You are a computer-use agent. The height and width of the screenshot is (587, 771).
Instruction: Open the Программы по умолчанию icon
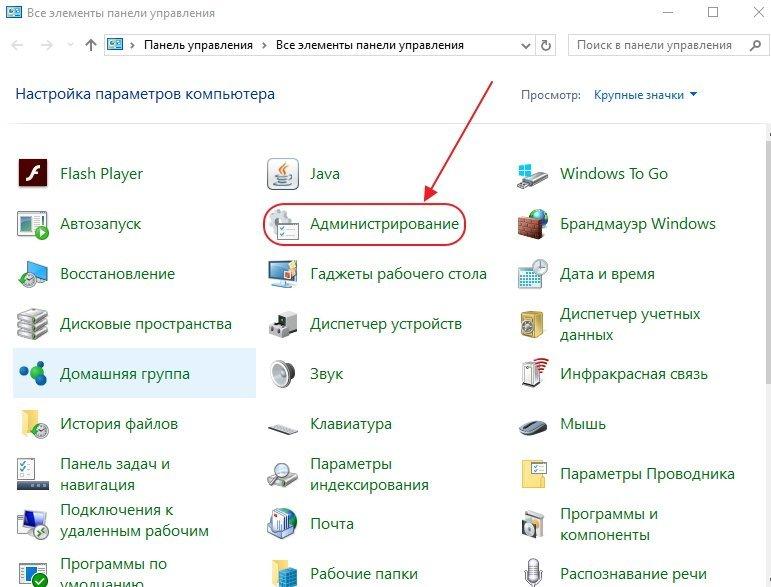tap(33, 574)
